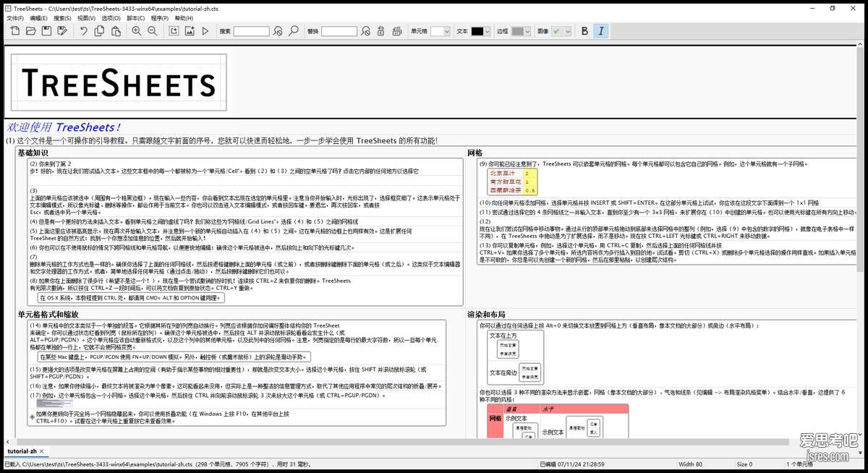
Task: Click the gray border color swatch
Action: point(518,31)
